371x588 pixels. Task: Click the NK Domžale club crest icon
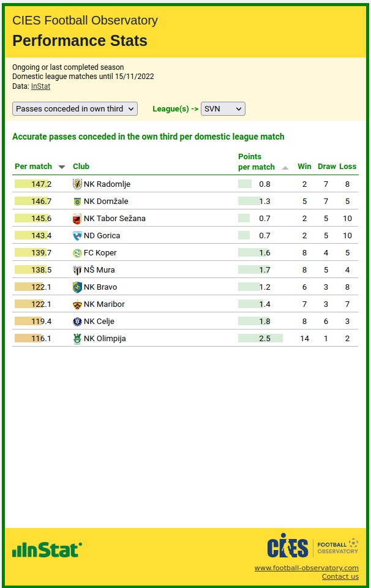pyautogui.click(x=77, y=201)
